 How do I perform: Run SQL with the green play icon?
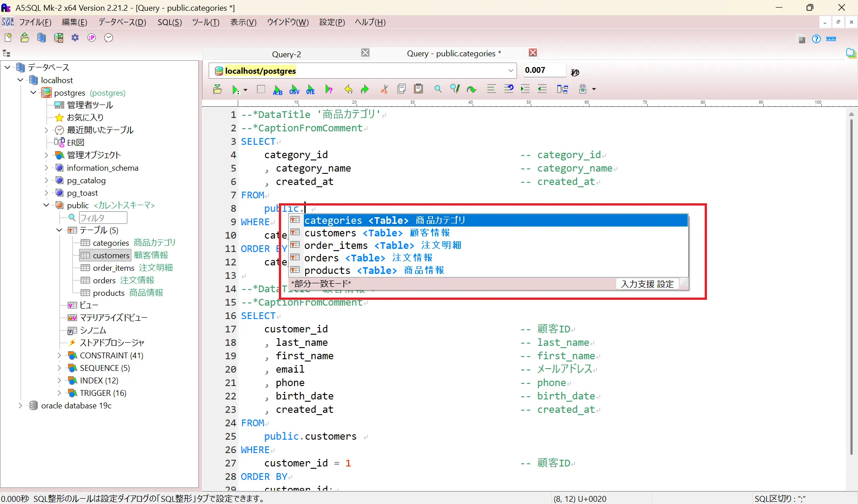click(235, 89)
